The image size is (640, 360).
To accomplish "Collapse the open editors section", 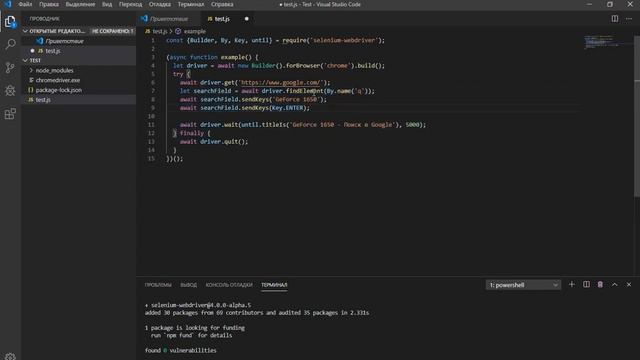I will (25, 31).
